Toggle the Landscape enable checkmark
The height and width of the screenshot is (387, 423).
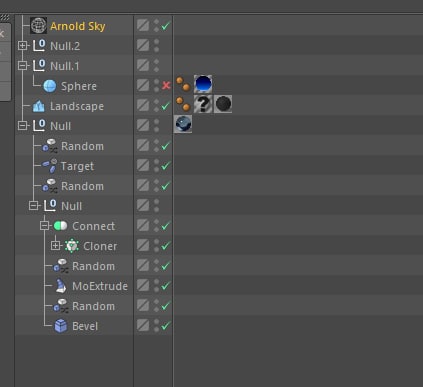tap(166, 106)
